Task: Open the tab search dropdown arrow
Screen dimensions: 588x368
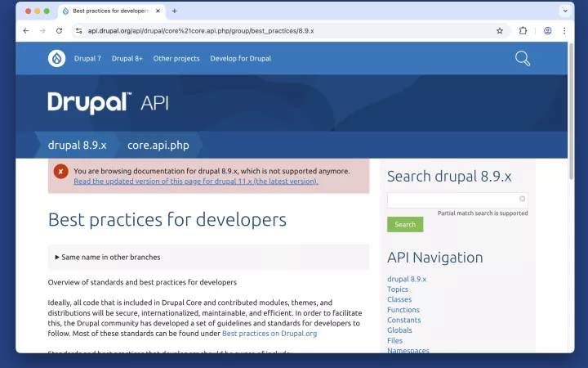Action: coord(565,11)
